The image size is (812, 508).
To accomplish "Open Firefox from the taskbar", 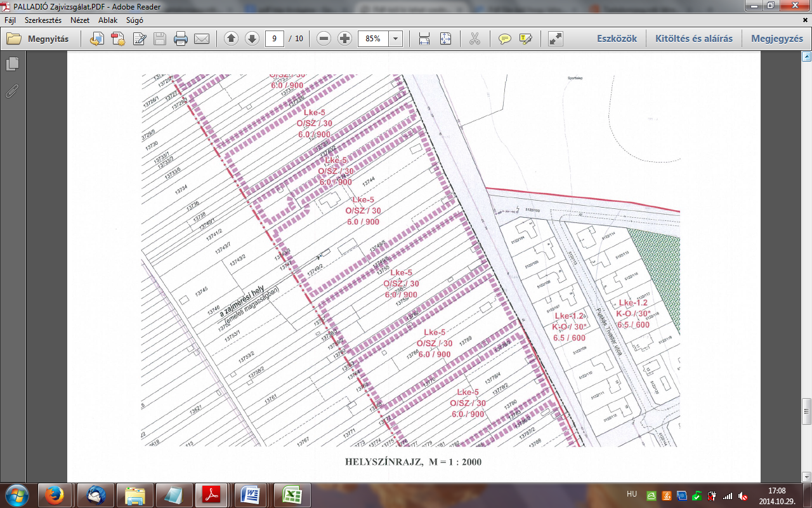I will click(55, 495).
